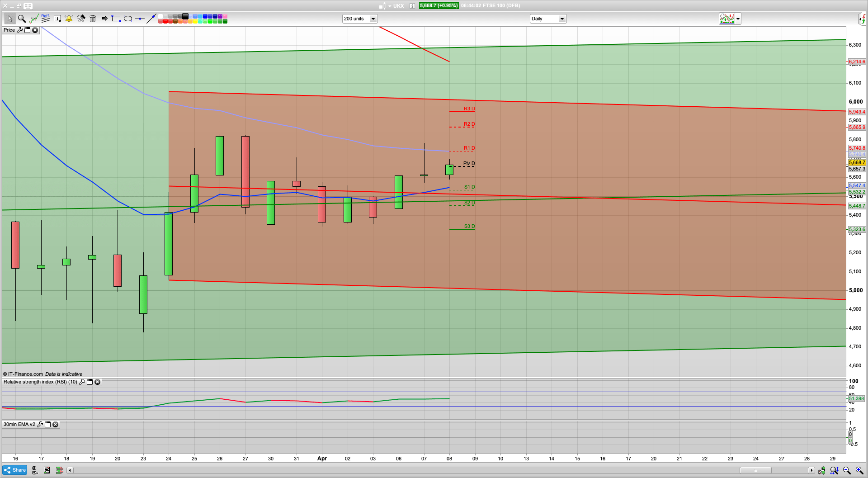This screenshot has height=478, width=868.
Task: Choose the text annotation tool
Action: [x=57, y=19]
